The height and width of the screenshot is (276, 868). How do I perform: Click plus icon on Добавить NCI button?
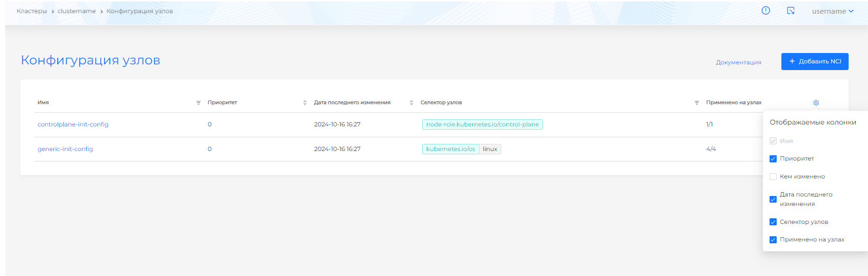point(792,61)
